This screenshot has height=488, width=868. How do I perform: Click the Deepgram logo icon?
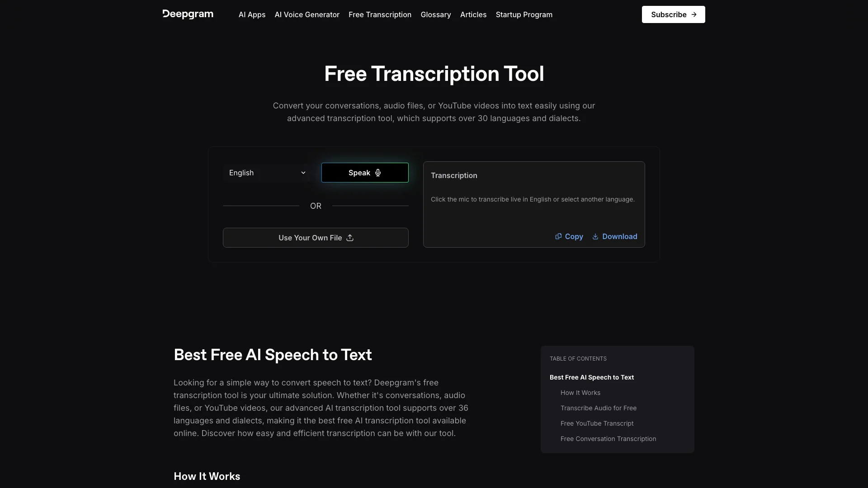(x=188, y=14)
